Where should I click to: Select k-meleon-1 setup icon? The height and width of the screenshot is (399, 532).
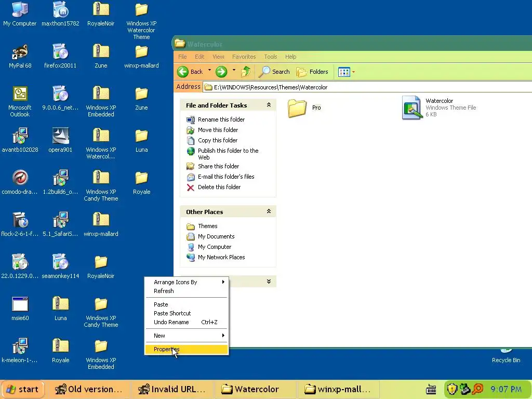point(20,351)
